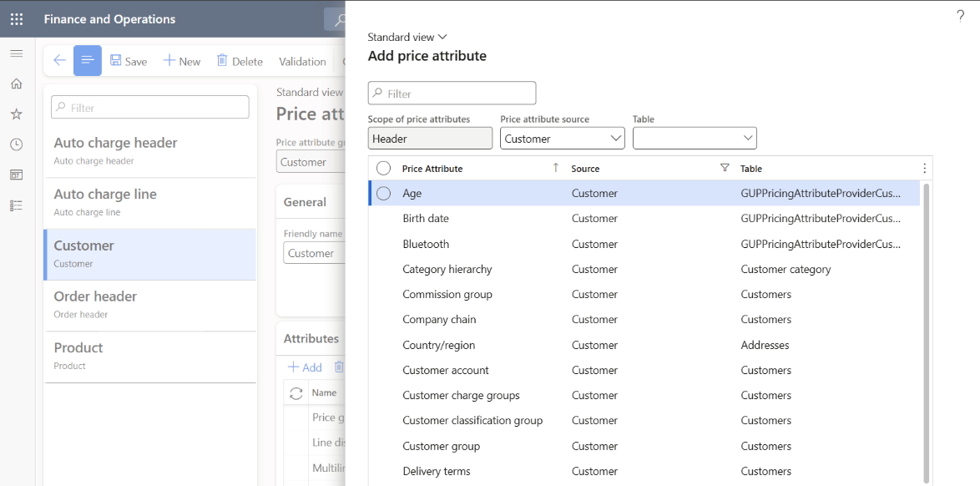Select Auto charge header group
980x486 pixels.
click(x=150, y=151)
